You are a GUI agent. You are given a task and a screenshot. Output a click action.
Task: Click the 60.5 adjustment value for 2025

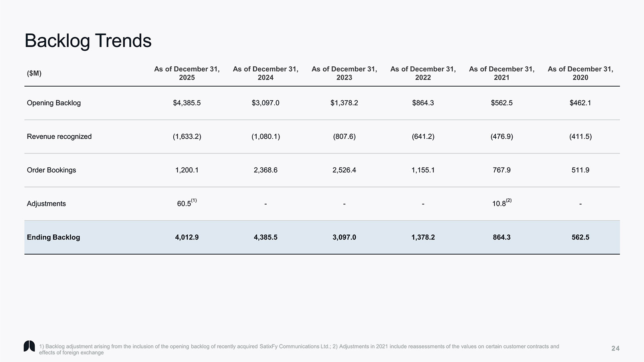click(x=184, y=204)
